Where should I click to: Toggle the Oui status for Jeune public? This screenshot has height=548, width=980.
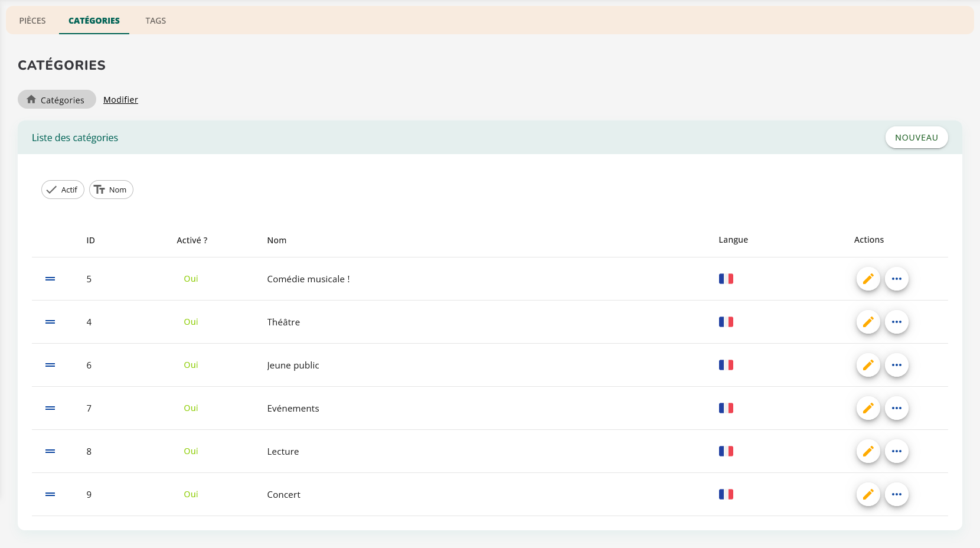[191, 365]
